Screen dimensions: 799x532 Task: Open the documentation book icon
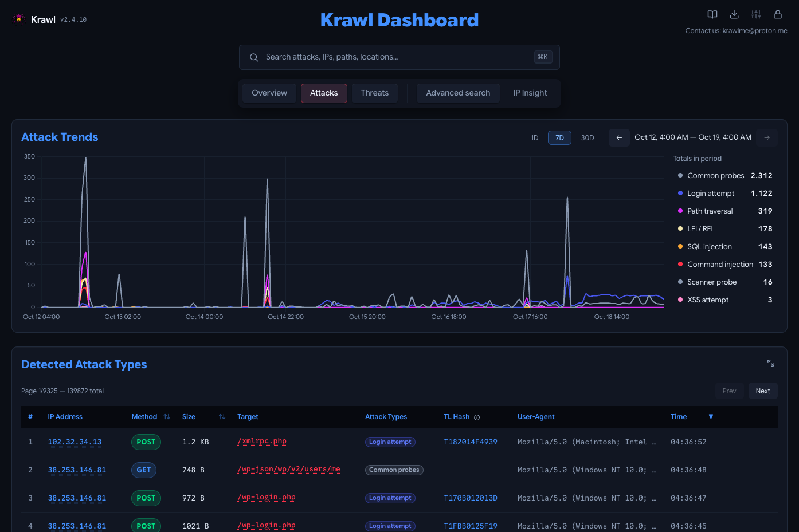click(x=712, y=14)
